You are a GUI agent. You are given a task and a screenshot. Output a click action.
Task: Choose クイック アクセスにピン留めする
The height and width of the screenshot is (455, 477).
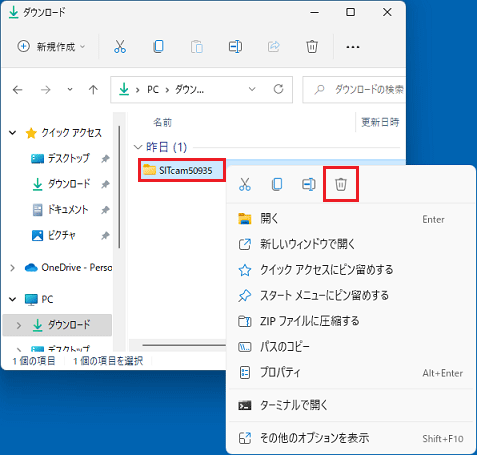coord(351,270)
